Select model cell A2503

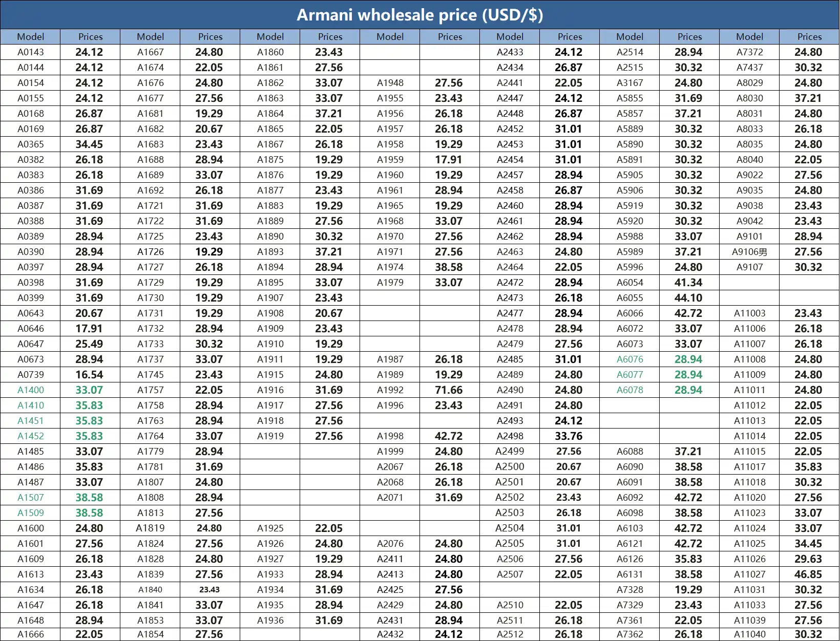510,513
